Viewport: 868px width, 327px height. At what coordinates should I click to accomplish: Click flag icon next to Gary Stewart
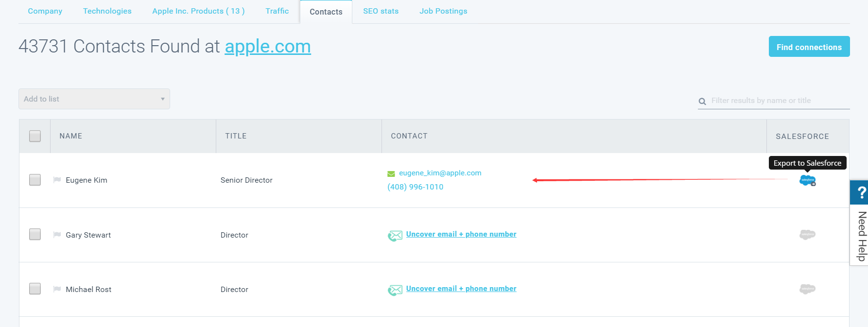click(57, 235)
